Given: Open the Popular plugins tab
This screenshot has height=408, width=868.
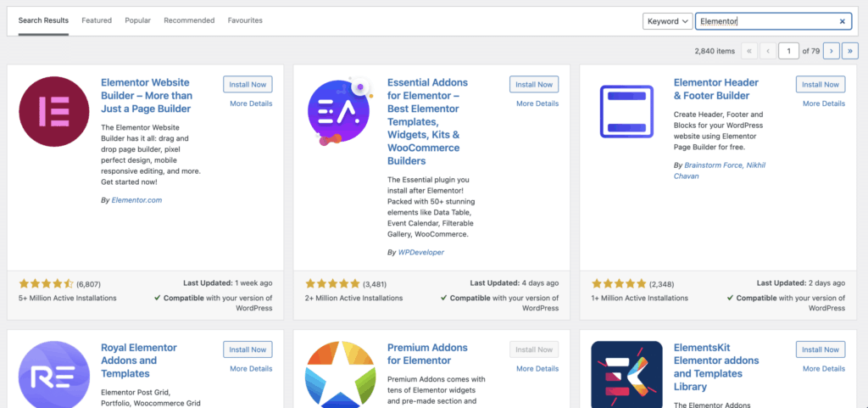Looking at the screenshot, I should point(138,20).
